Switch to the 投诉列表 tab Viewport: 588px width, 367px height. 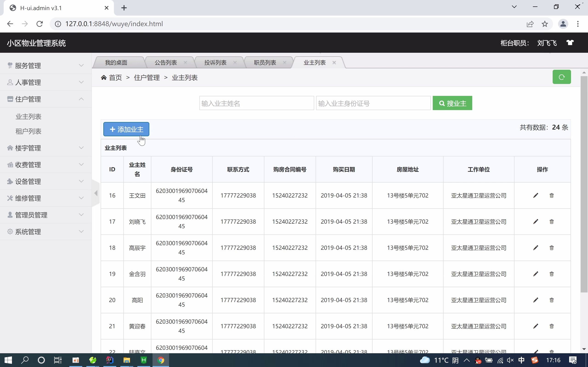(215, 63)
